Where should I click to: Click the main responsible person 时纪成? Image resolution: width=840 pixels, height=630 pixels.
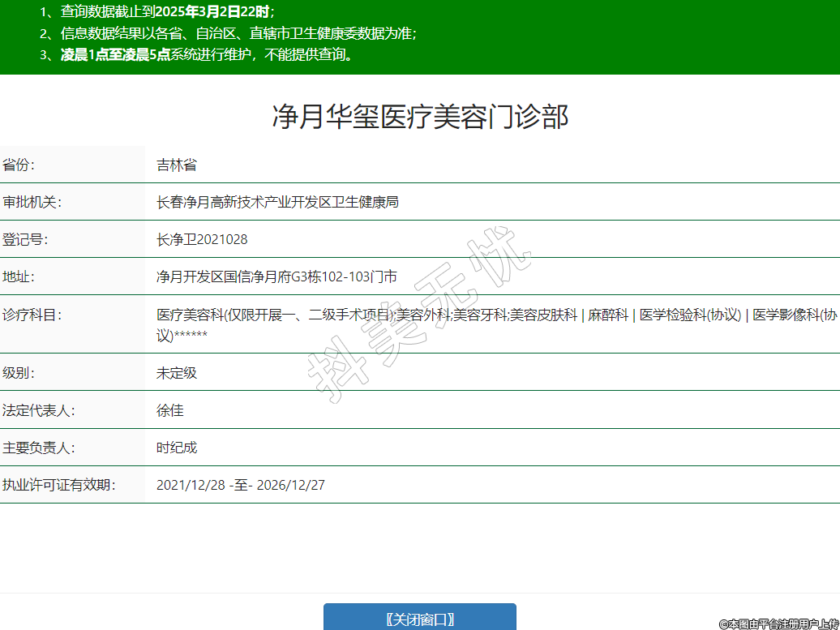[x=177, y=448]
